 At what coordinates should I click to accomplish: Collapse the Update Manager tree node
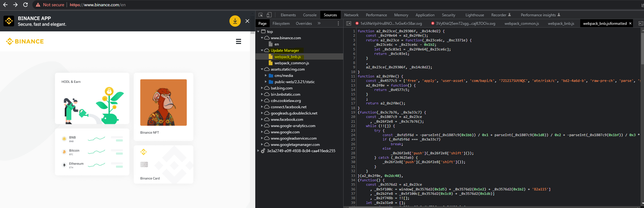click(x=262, y=50)
